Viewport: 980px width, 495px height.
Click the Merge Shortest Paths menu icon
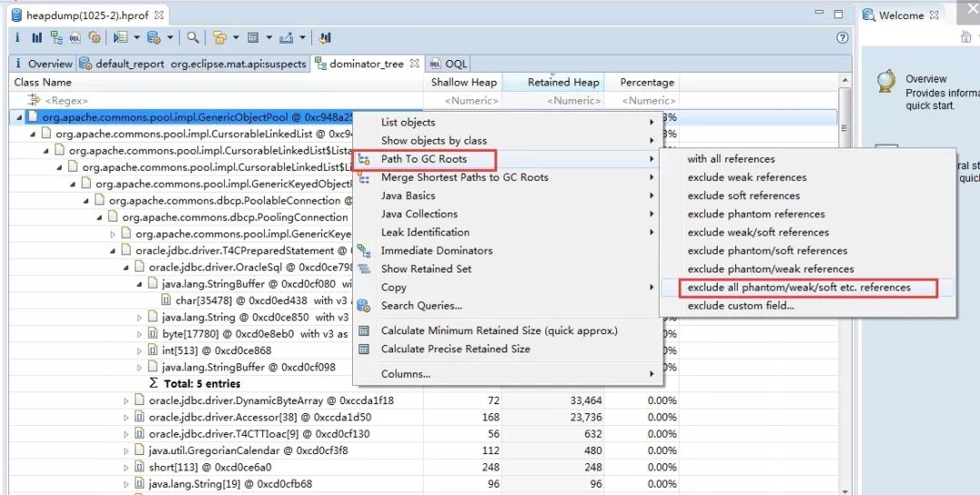(x=365, y=178)
